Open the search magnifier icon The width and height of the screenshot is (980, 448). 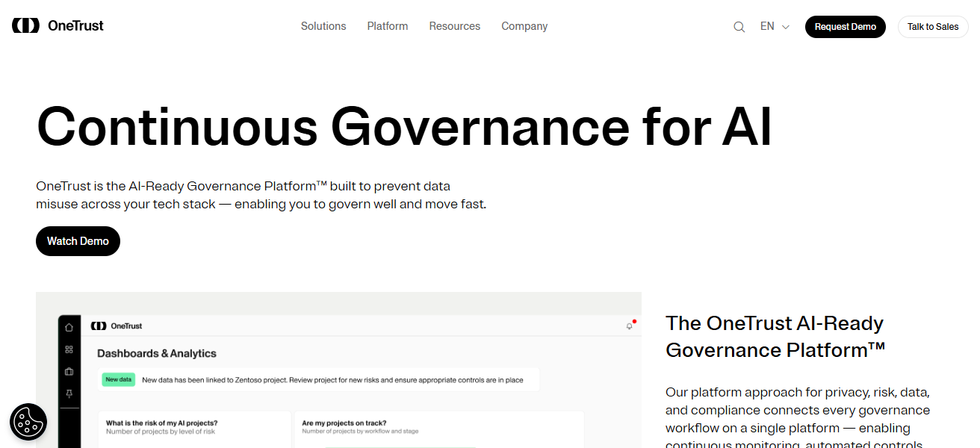(739, 27)
